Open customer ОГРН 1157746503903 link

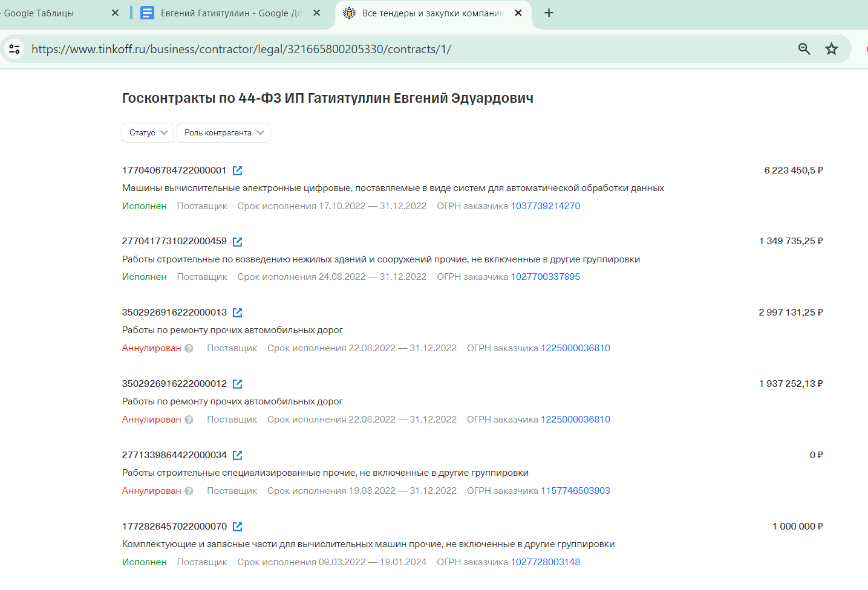click(575, 491)
